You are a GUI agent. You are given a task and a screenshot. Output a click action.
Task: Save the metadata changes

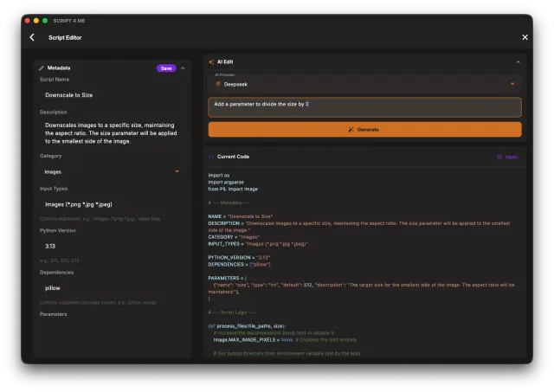[x=166, y=68]
